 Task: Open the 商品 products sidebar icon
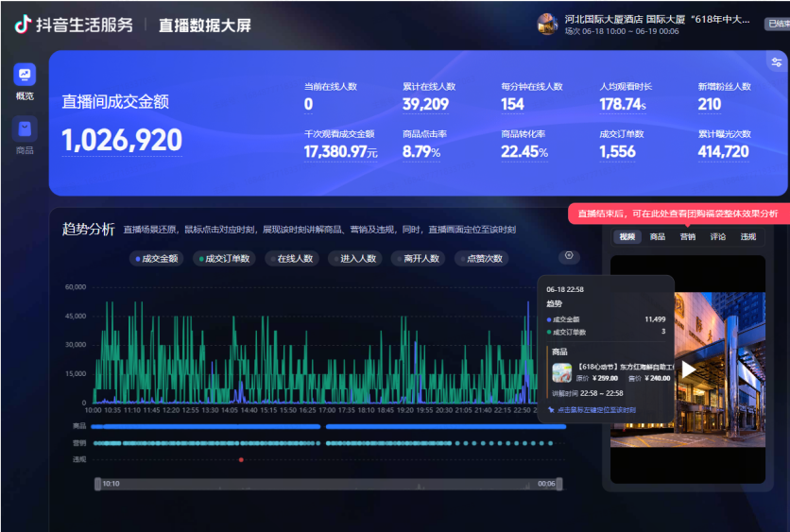coord(25,129)
